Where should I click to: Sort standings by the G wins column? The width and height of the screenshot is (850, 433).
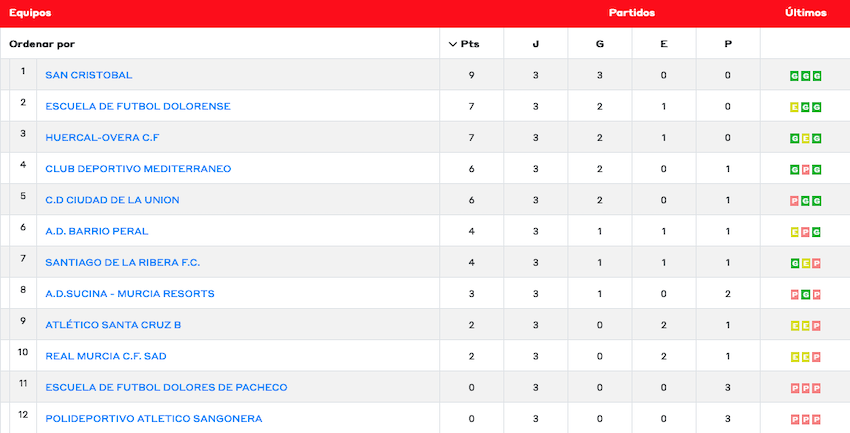point(599,44)
